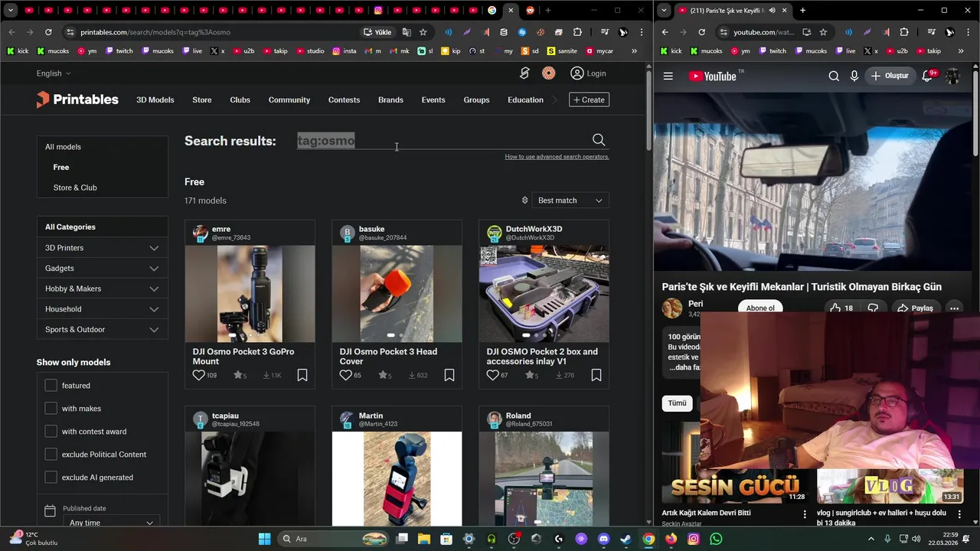The height and width of the screenshot is (551, 980).
Task: Click the Paylaş share button
Action: click(915, 308)
